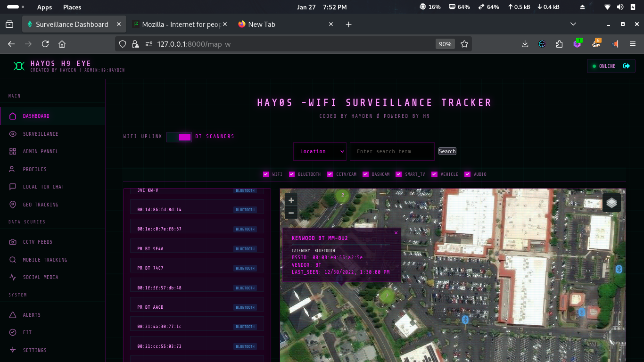Click the shield tracking protection icon

123,44
